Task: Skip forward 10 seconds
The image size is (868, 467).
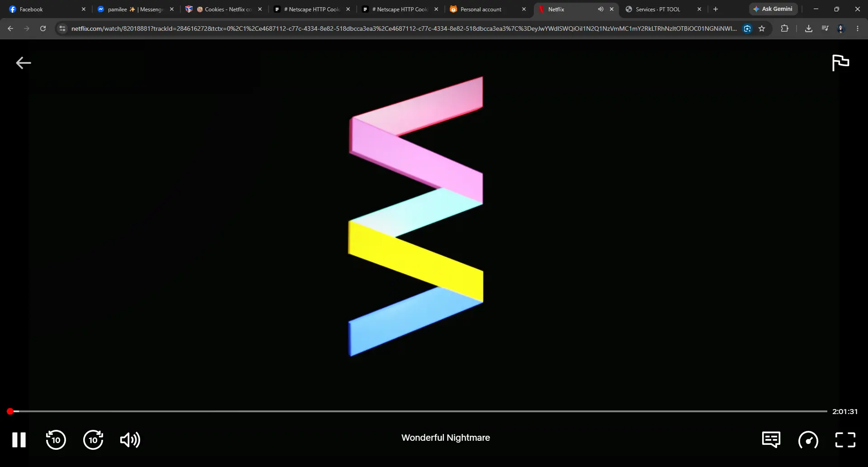Action: pyautogui.click(x=93, y=440)
